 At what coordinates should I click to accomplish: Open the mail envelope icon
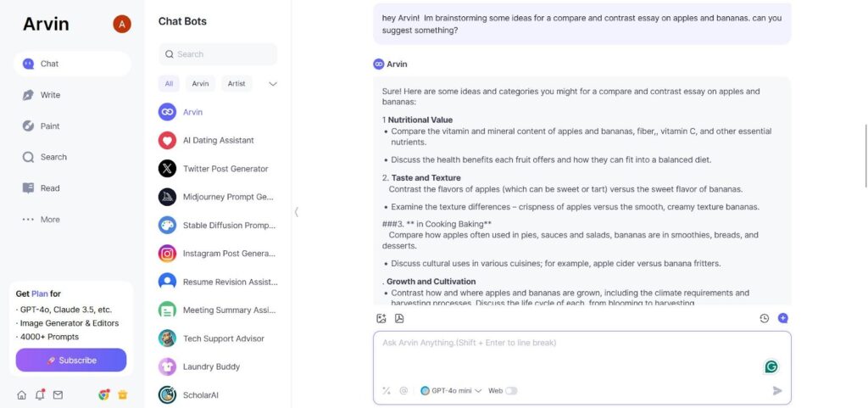[58, 394]
